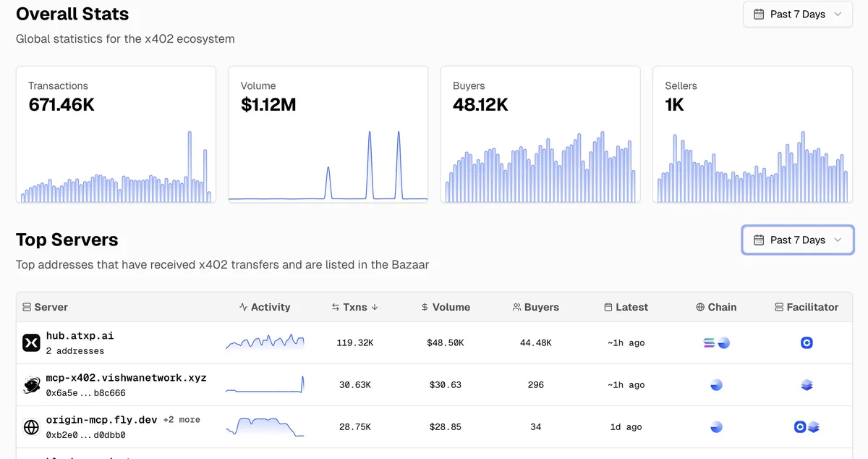The width and height of the screenshot is (868, 459).
Task: Click the 44.48K buyers value
Action: pos(536,342)
